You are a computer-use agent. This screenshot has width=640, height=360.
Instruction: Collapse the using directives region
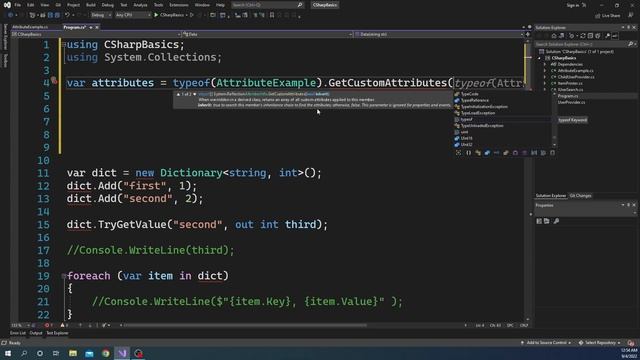(64, 44)
